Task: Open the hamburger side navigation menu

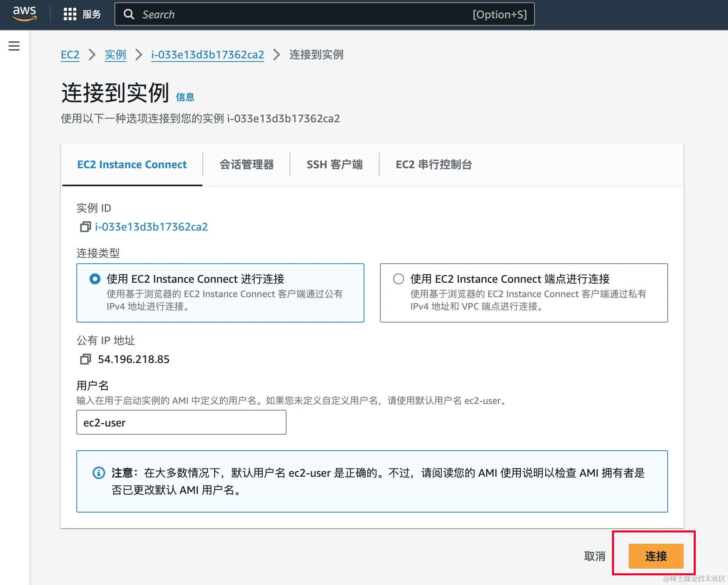Action: tap(14, 46)
